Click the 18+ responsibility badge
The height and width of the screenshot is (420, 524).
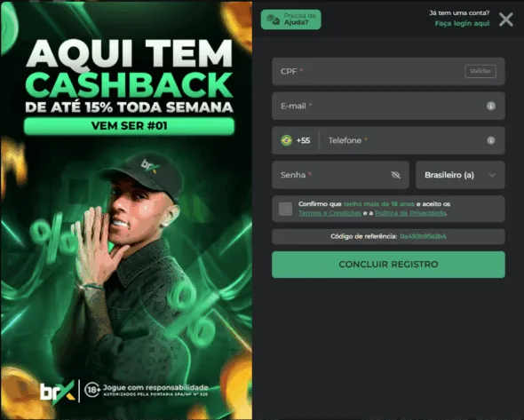(x=92, y=390)
